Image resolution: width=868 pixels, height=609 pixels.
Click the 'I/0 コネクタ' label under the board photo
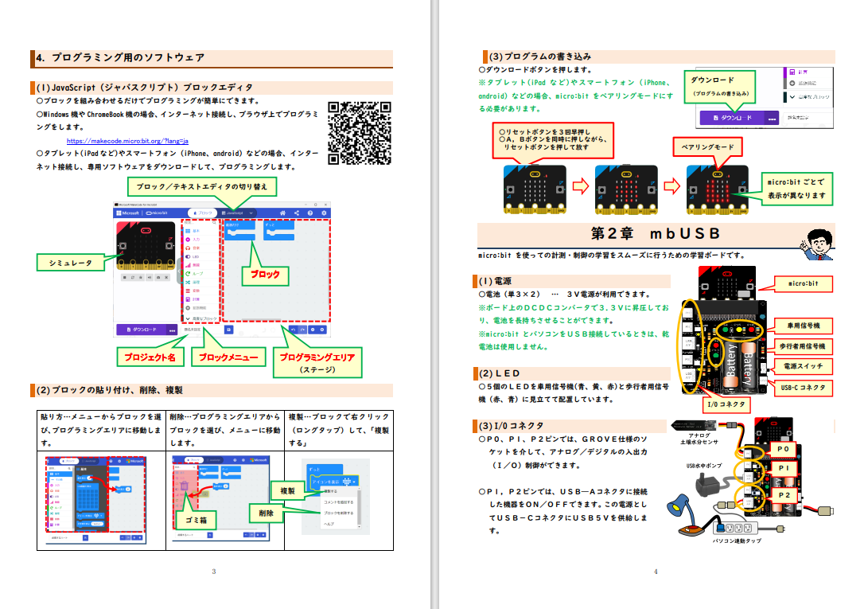[726, 404]
